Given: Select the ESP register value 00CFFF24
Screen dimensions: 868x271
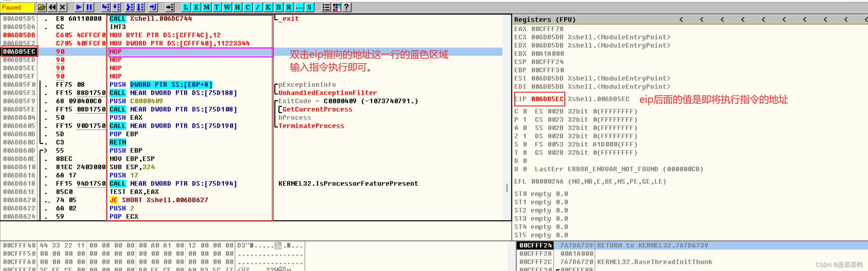Looking at the screenshot, I should (x=547, y=62).
